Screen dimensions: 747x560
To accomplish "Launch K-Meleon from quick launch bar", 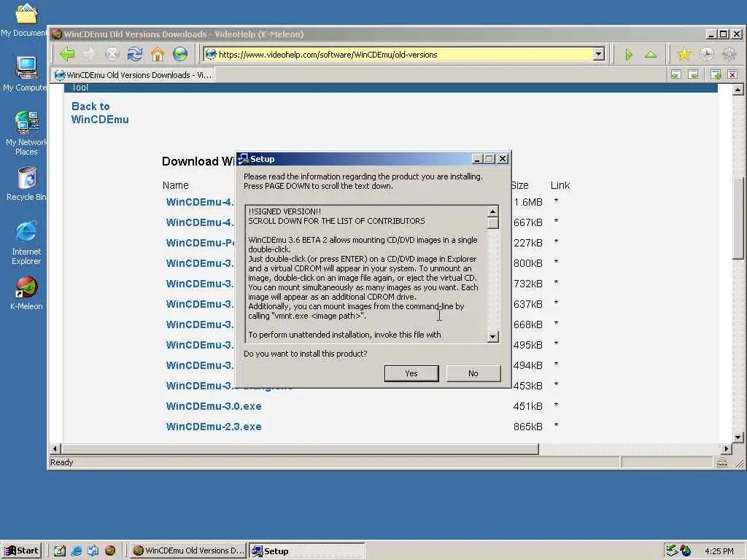I will coord(110,551).
